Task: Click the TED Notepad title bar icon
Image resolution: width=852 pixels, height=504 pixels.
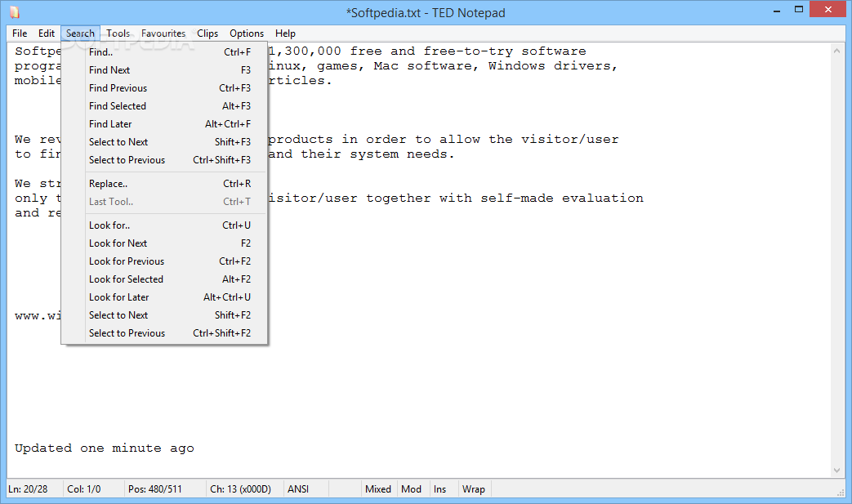Action: pos(15,12)
